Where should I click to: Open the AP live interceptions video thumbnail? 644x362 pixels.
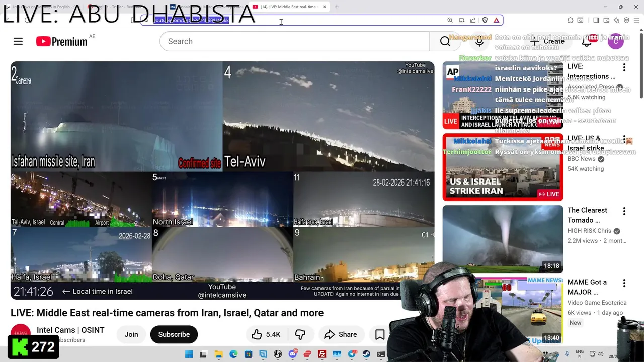click(503, 96)
